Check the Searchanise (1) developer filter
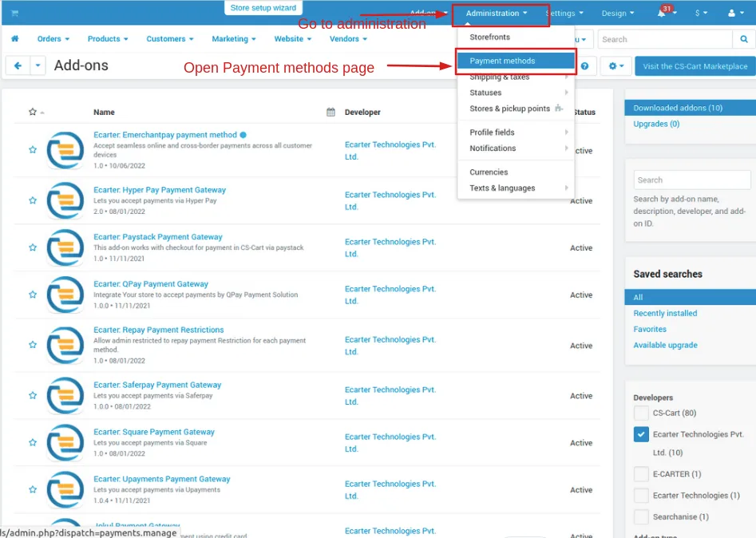This screenshot has width=756, height=538. click(x=641, y=516)
